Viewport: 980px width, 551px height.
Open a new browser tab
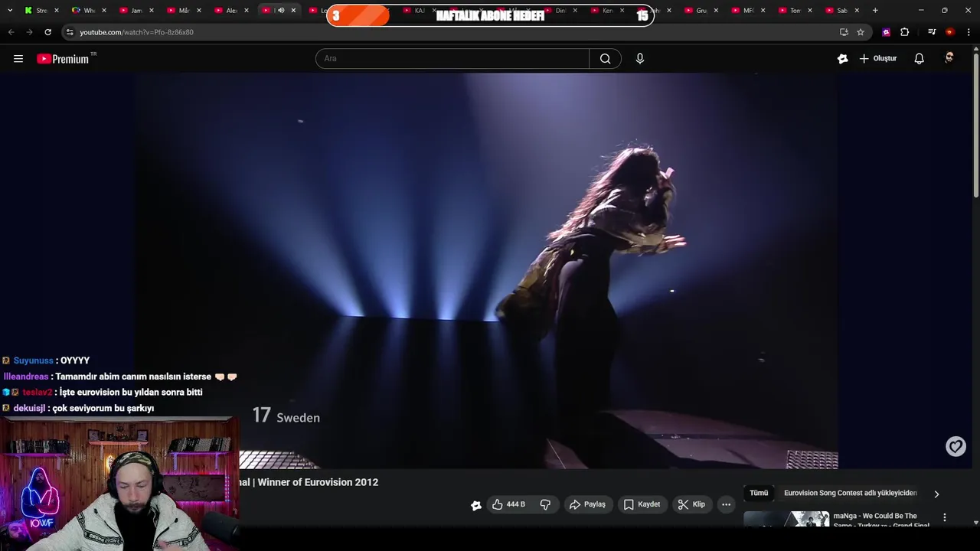875,11
